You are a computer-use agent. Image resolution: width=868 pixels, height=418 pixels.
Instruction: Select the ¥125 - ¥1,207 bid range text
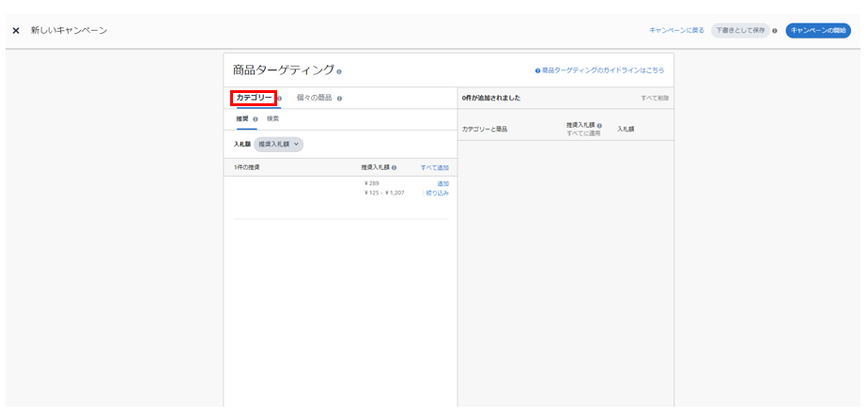(384, 194)
